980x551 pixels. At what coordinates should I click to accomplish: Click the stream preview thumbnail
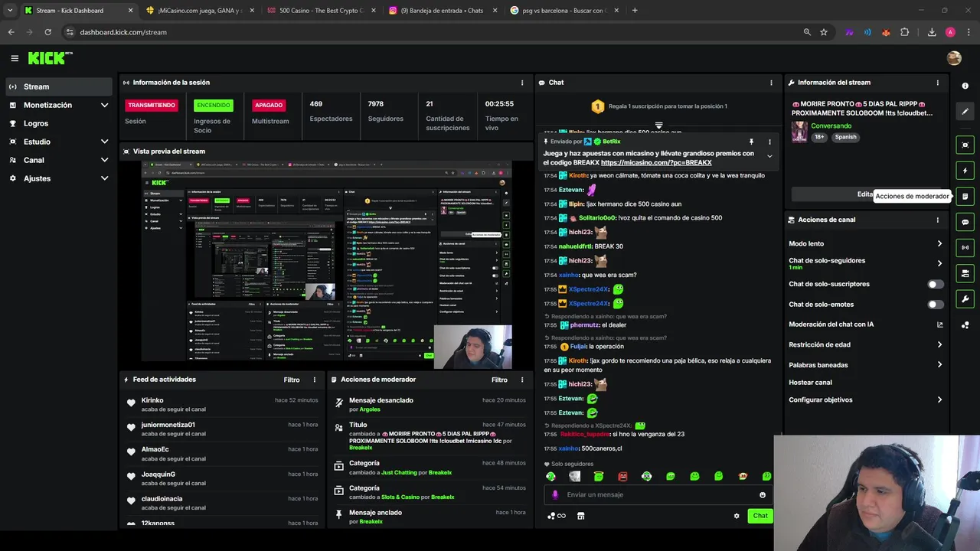327,265
